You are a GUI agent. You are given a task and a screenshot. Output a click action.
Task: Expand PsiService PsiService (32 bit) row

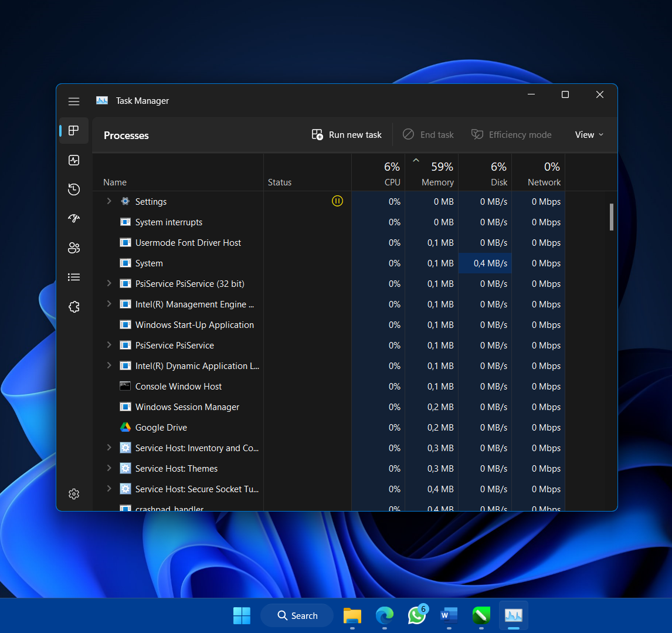(109, 283)
